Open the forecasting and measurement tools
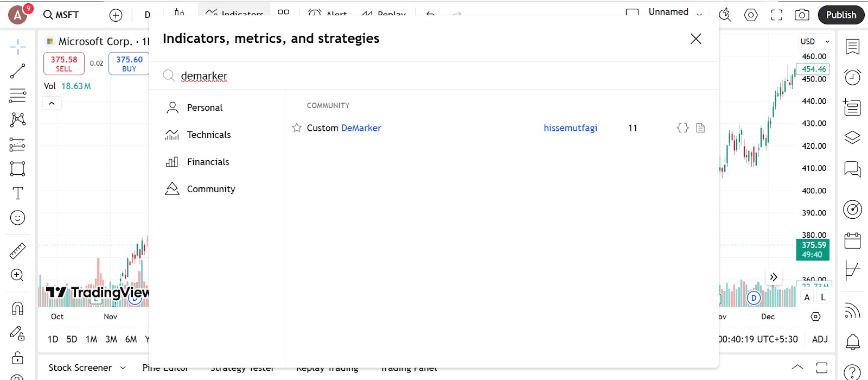The height and width of the screenshot is (380, 868). coord(18,144)
